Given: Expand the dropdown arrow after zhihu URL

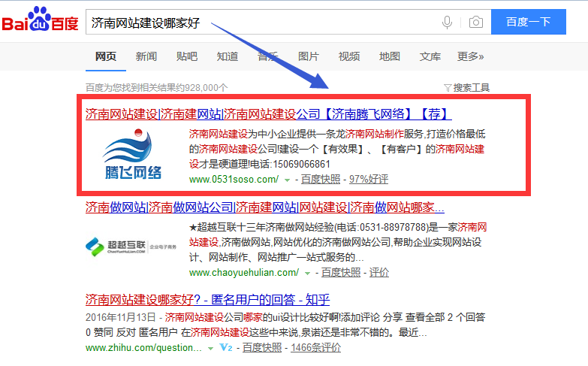Looking at the screenshot, I should click(x=211, y=349).
